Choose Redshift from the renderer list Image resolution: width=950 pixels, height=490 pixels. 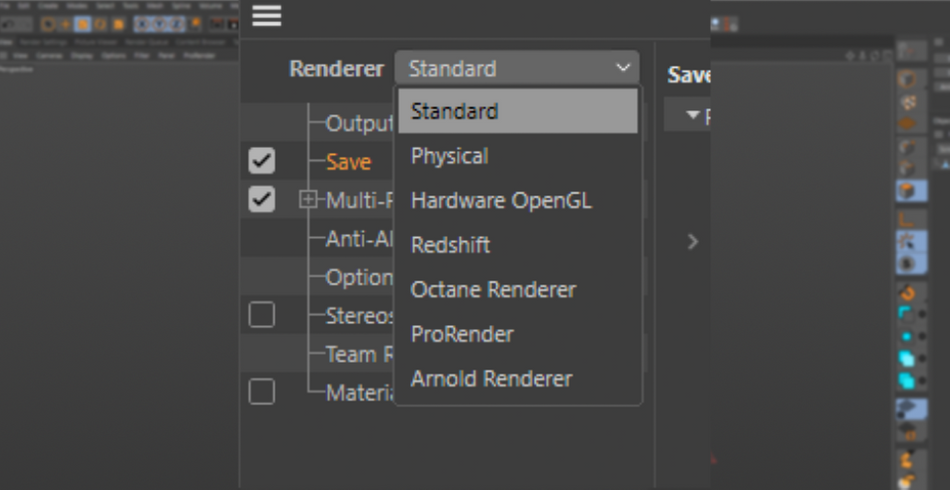click(450, 245)
